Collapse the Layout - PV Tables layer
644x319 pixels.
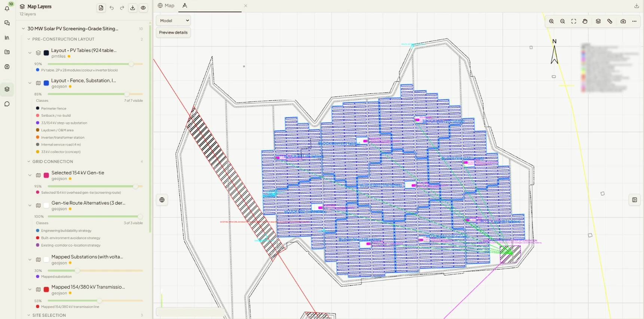coord(30,53)
